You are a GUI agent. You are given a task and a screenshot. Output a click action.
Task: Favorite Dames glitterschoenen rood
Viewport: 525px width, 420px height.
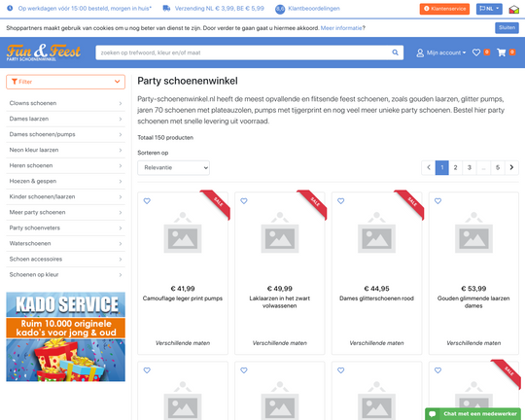pos(341,201)
